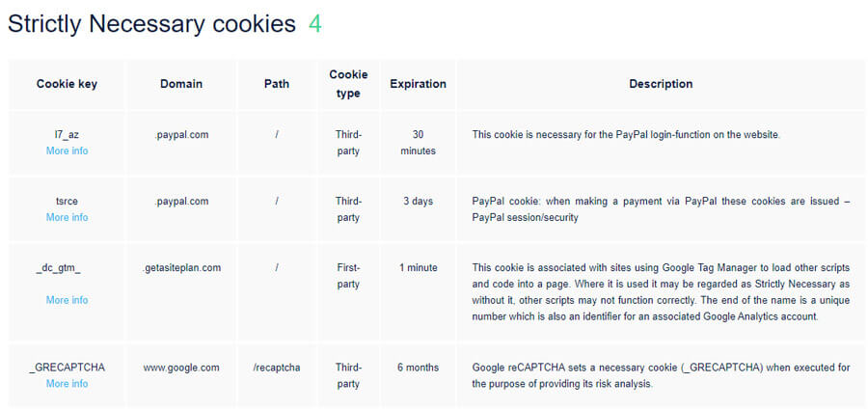Click More info below _GRECAPTCHA
Viewport: 868px width, 410px height.
point(67,383)
